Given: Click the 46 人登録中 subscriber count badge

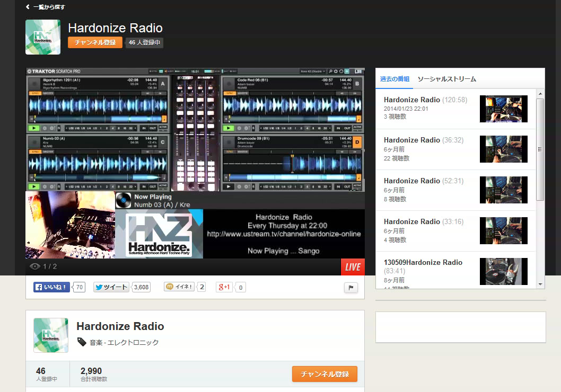Looking at the screenshot, I should pyautogui.click(x=144, y=42).
